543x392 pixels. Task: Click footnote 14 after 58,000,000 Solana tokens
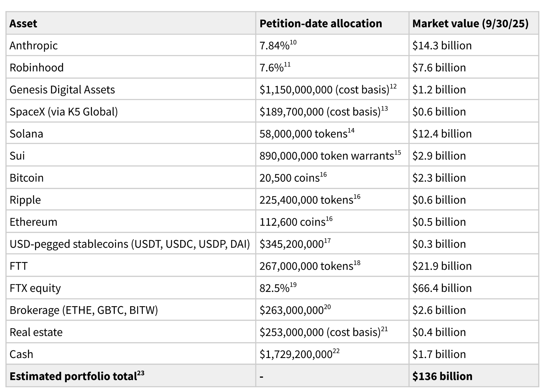(x=351, y=131)
